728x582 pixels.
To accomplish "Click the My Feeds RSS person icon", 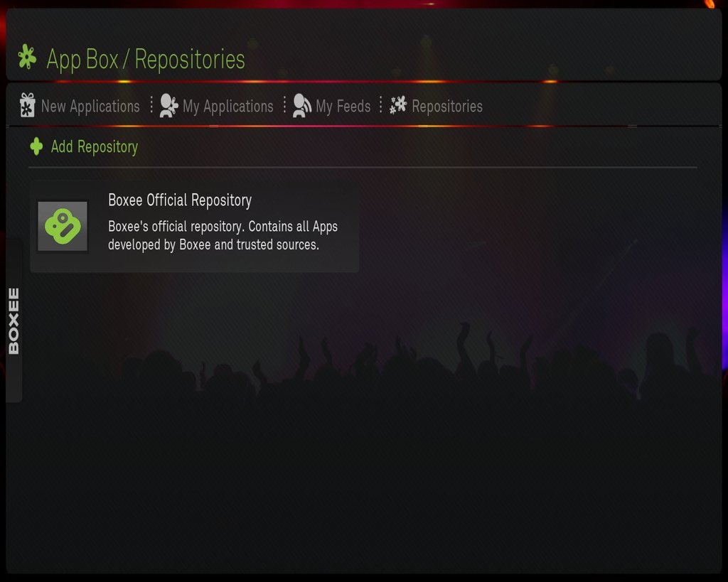I will [x=301, y=105].
